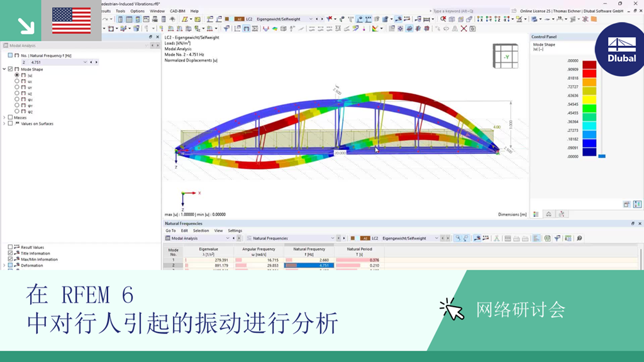Click the search icon in the Natural Frequencies toolbar

[579, 238]
